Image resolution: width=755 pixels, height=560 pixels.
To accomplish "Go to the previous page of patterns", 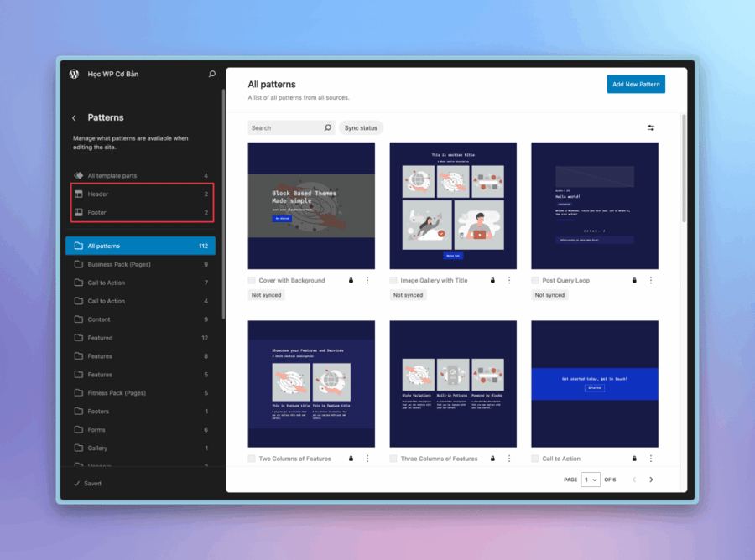I will pos(634,480).
